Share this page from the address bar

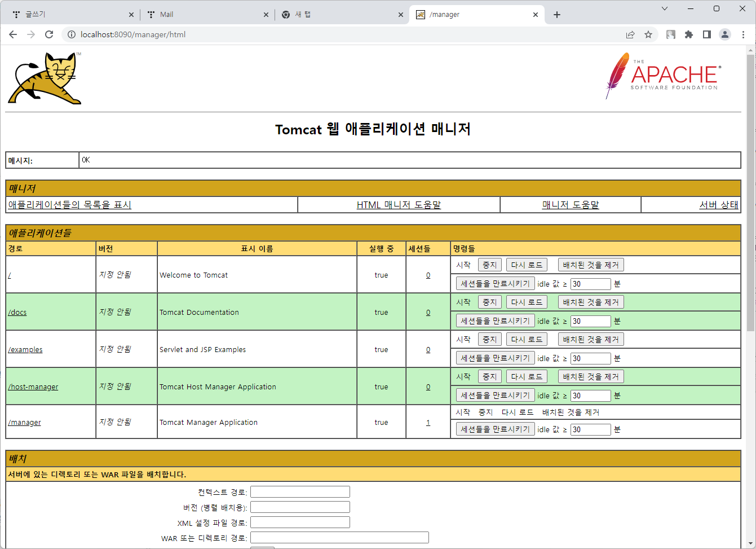pos(630,34)
